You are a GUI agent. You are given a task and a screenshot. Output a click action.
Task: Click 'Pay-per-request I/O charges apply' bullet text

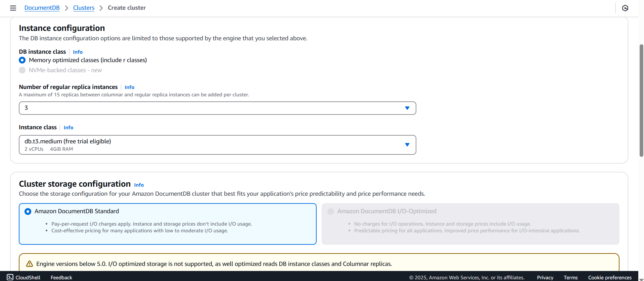point(151,224)
